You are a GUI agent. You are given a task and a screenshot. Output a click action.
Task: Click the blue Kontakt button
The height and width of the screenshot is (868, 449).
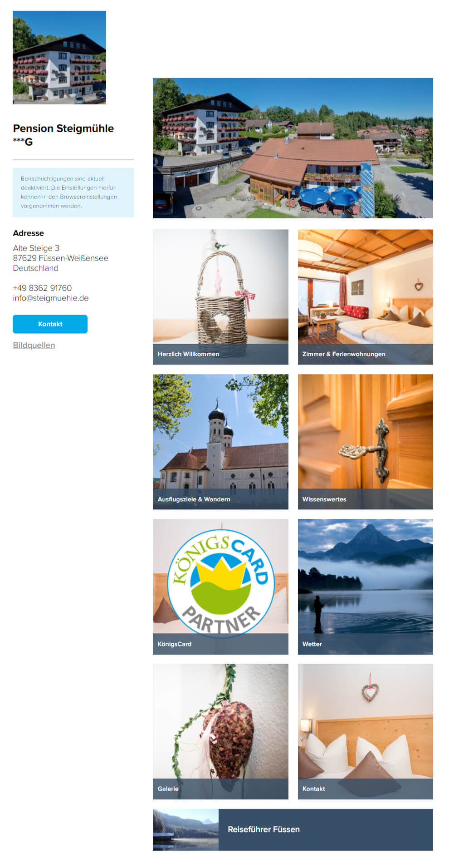click(x=50, y=324)
